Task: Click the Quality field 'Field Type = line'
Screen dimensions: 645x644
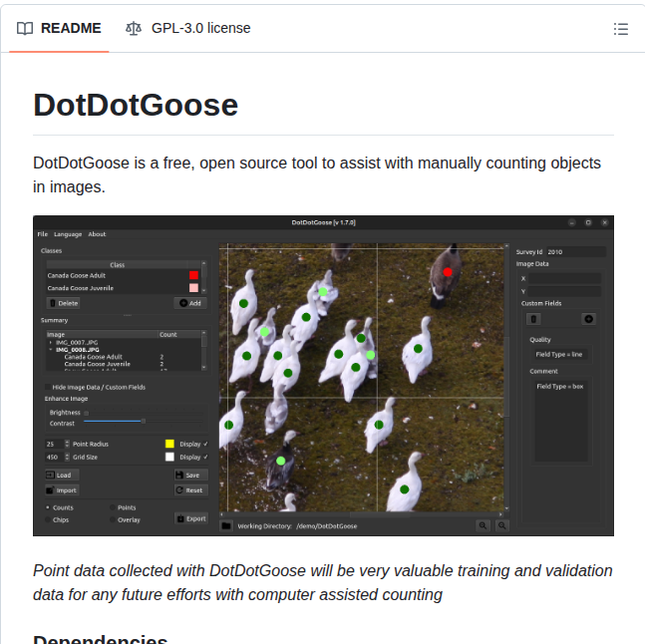Action: point(559,355)
